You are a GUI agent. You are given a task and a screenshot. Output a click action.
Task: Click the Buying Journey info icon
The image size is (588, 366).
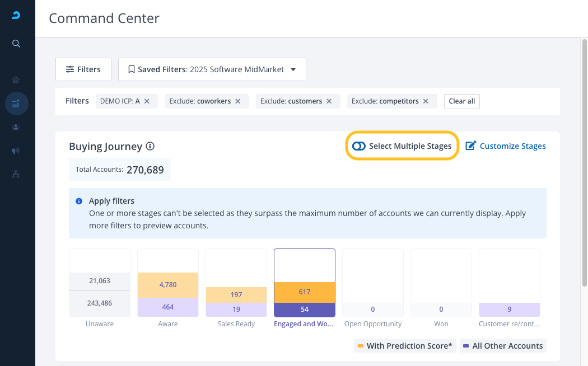click(x=150, y=146)
